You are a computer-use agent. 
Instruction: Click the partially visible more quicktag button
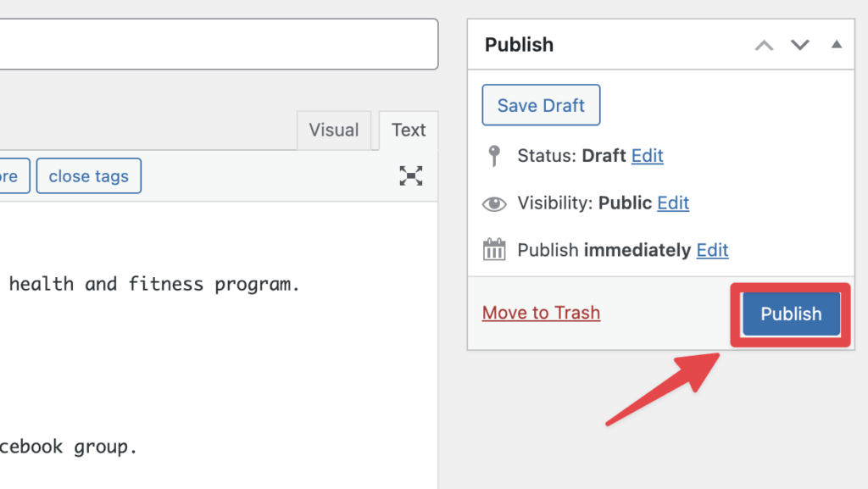coord(12,176)
